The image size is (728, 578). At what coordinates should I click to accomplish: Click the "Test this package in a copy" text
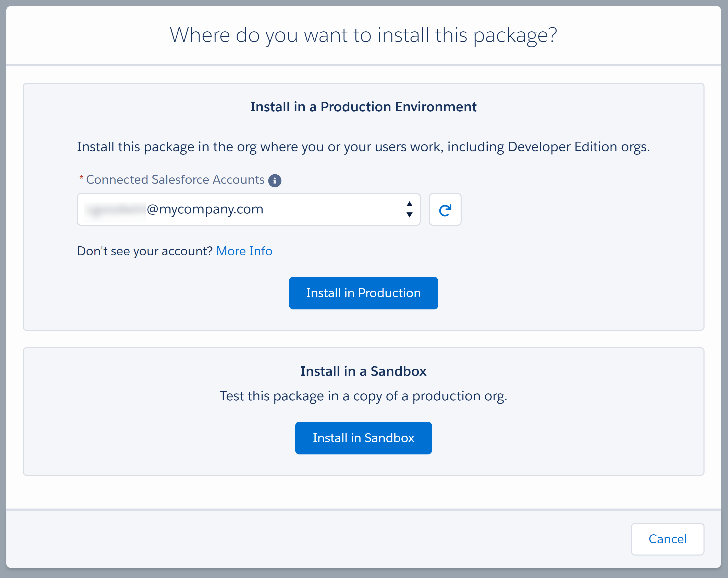pyautogui.click(x=363, y=396)
